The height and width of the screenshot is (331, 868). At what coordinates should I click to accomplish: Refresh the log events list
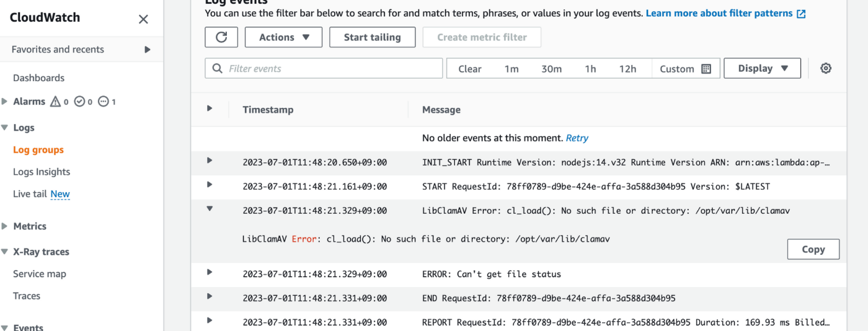[x=221, y=37]
